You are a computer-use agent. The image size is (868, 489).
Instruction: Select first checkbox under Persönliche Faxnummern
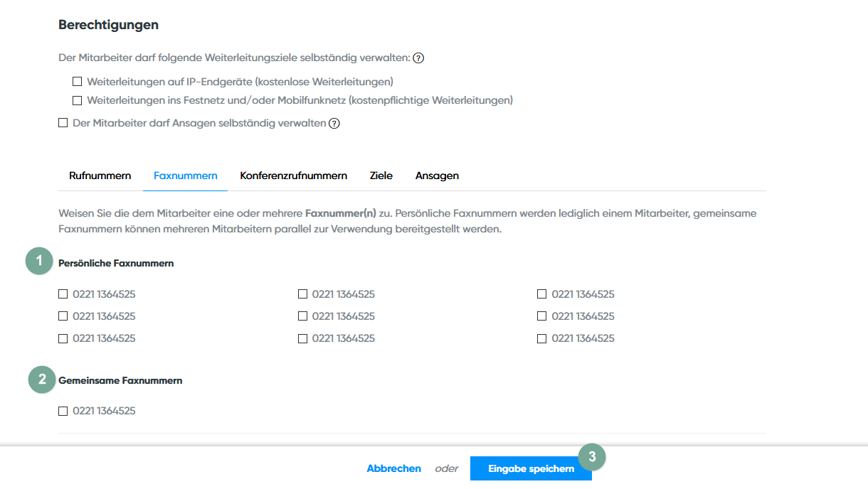pos(63,294)
